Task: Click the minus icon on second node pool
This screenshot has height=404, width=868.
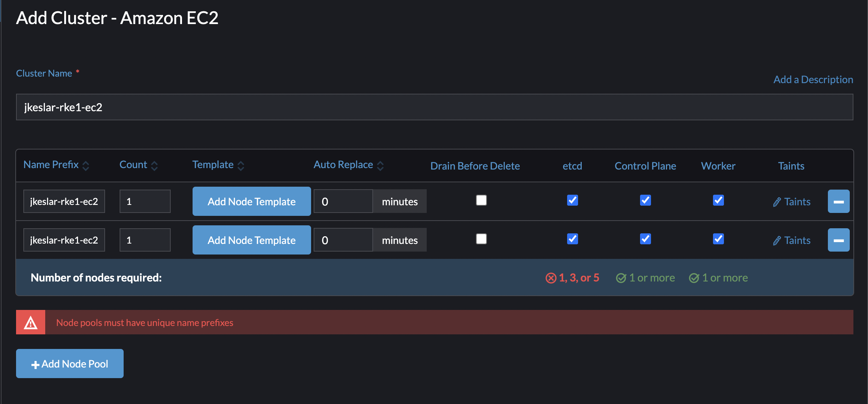Action: pos(838,240)
